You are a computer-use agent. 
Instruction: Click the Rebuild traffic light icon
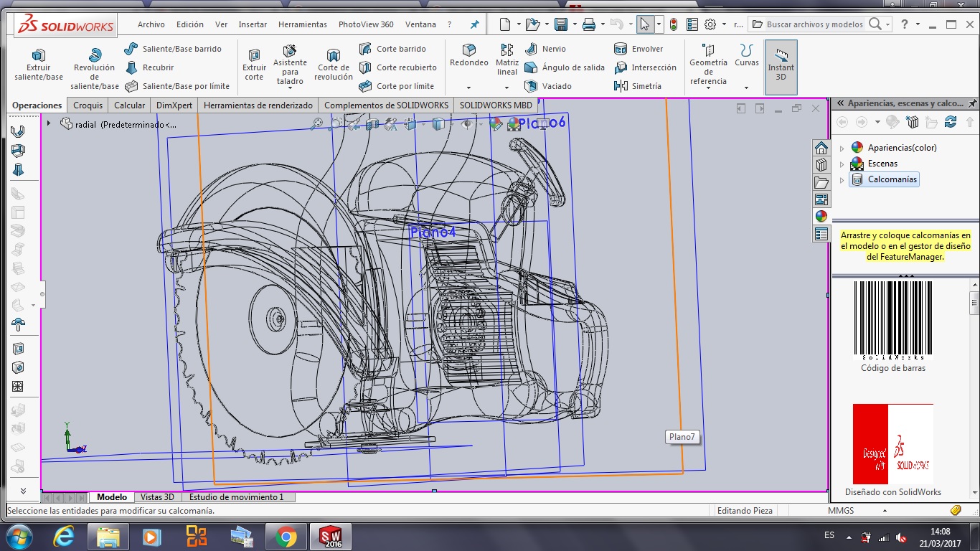point(674,24)
